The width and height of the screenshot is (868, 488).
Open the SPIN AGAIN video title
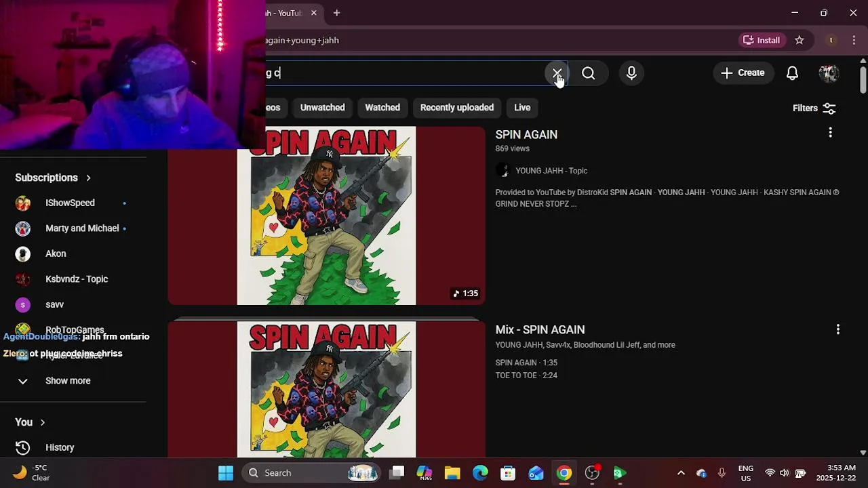click(x=526, y=135)
